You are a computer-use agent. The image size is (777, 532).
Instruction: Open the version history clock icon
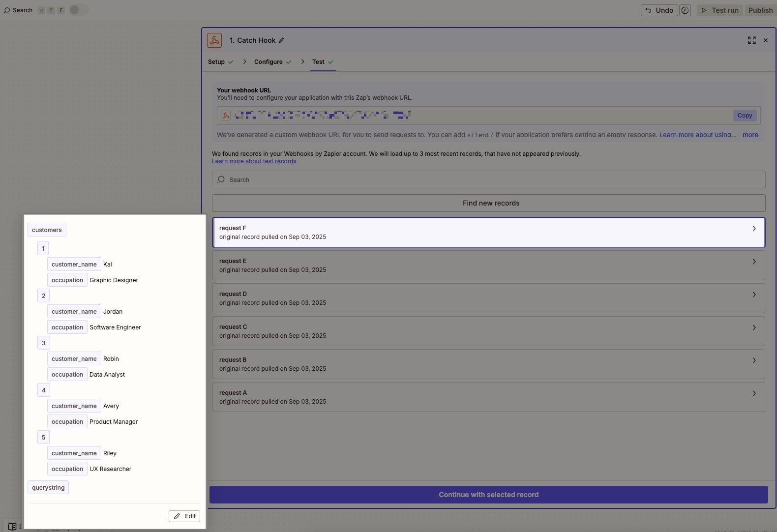point(685,10)
